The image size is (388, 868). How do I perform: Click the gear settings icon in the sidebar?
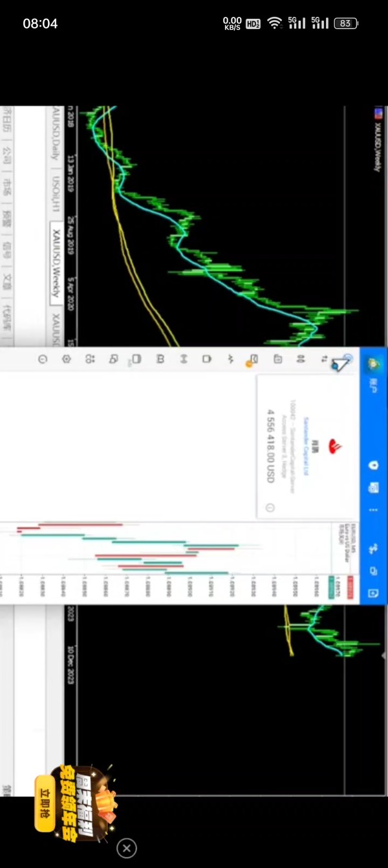pyautogui.click(x=66, y=359)
